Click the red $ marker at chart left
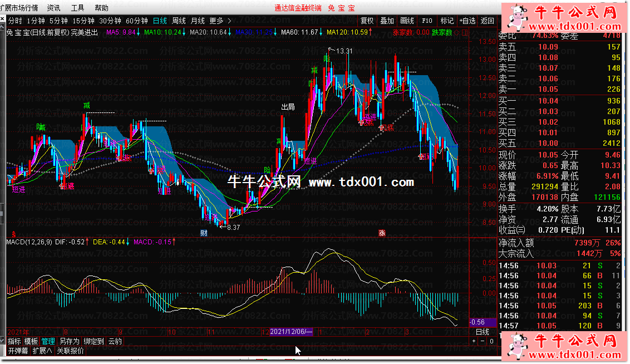The height and width of the screenshot is (364, 630). coord(14,234)
